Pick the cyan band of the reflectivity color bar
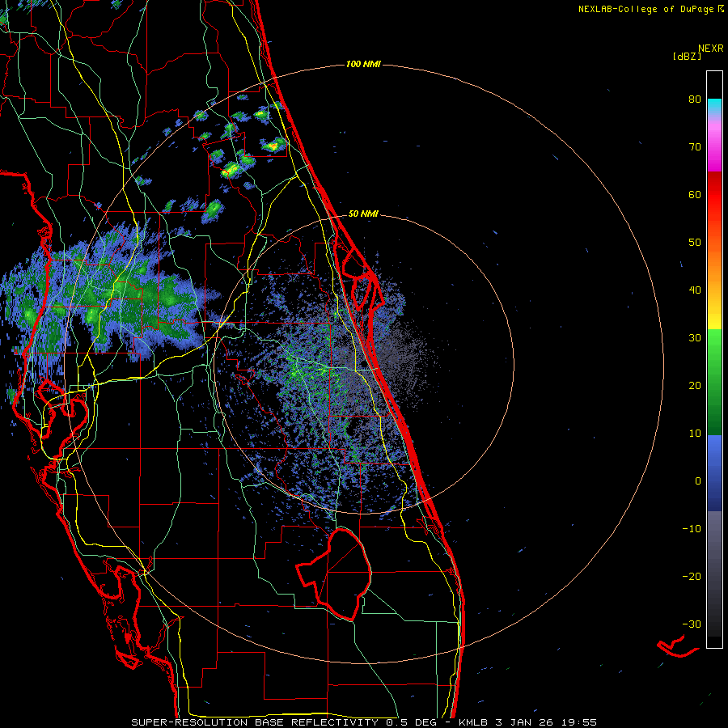Image resolution: width=728 pixels, height=728 pixels. (714, 104)
